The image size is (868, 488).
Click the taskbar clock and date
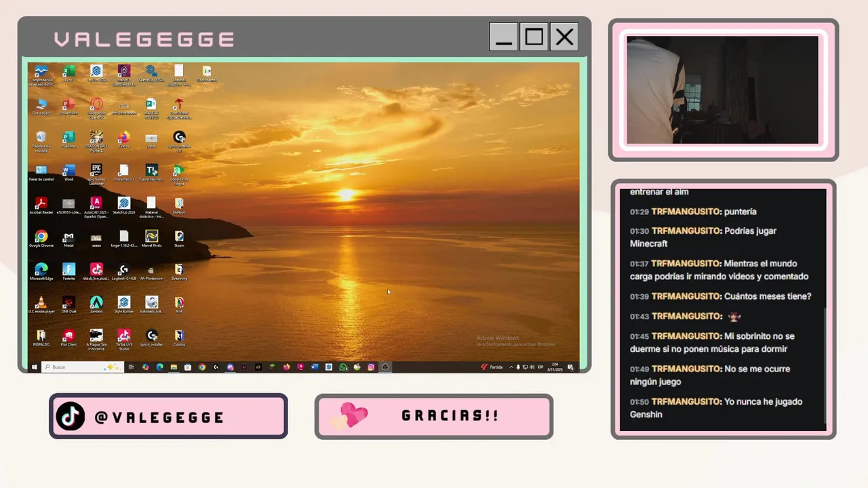click(556, 367)
